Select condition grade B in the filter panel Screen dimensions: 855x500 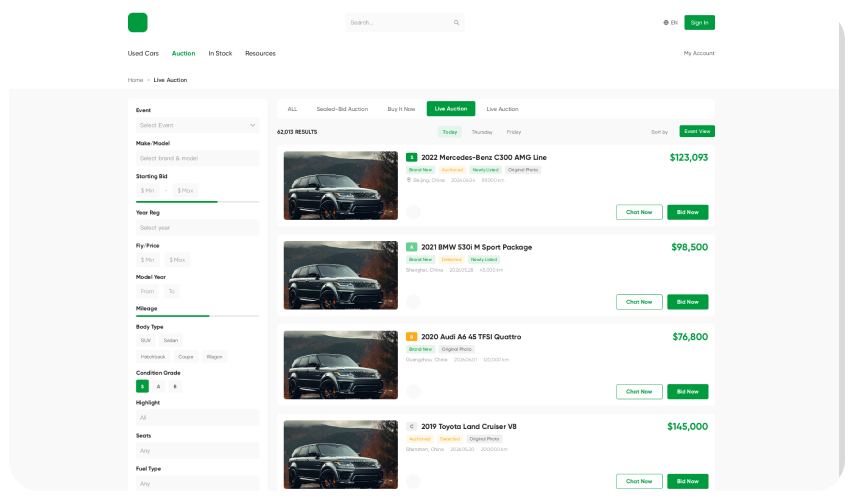175,387
